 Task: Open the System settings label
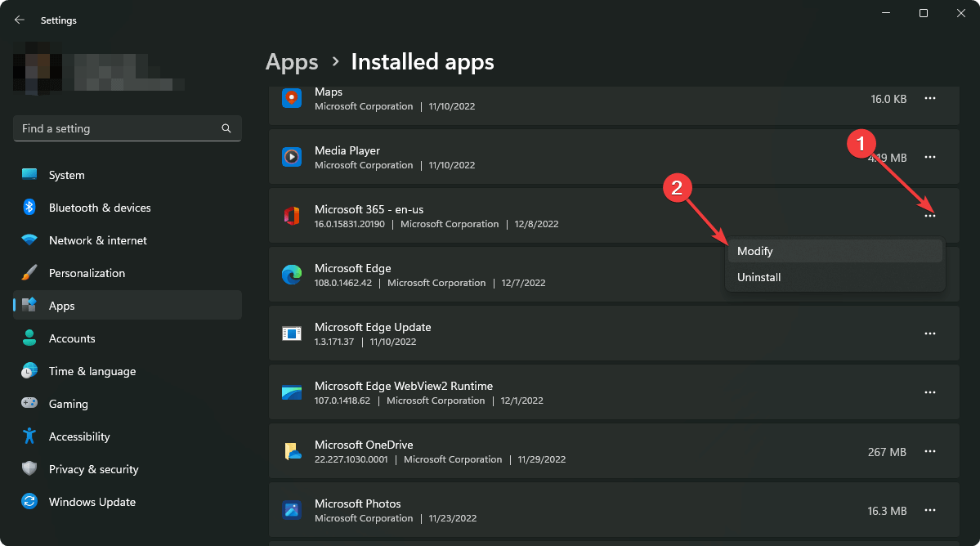pos(67,175)
